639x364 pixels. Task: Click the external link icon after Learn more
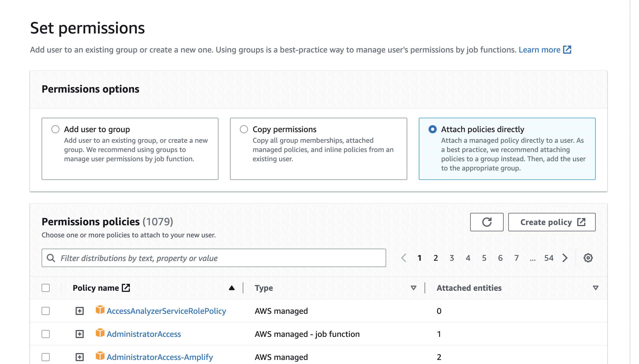tap(567, 50)
